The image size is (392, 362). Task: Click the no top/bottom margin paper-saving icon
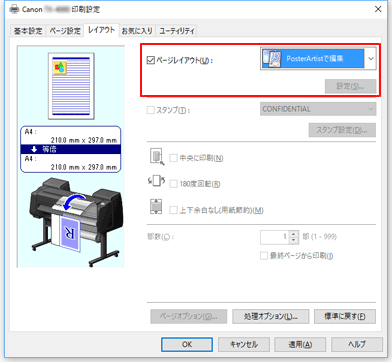(156, 207)
